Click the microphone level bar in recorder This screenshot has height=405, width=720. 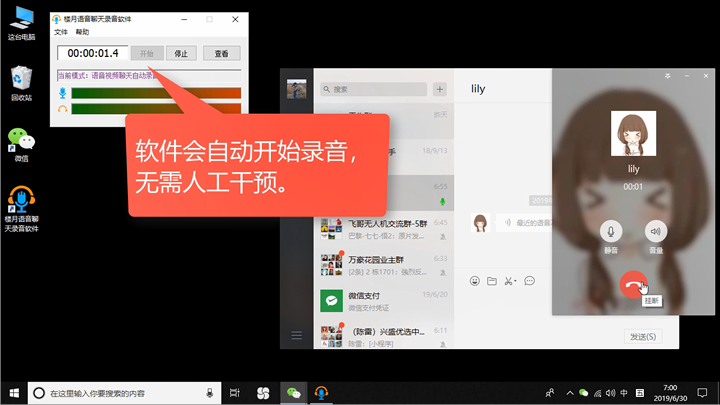tap(156, 93)
